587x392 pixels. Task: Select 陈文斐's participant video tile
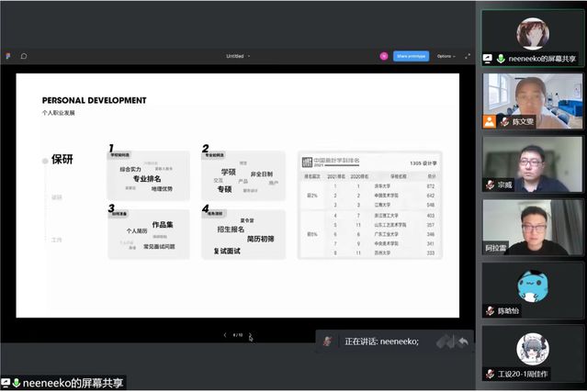coord(532,100)
